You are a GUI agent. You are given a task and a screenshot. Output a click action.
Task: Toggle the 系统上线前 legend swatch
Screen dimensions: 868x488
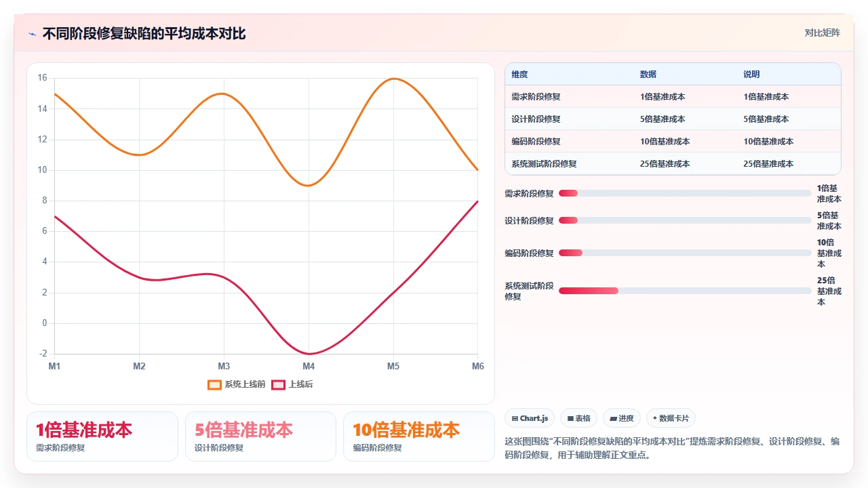click(x=214, y=384)
